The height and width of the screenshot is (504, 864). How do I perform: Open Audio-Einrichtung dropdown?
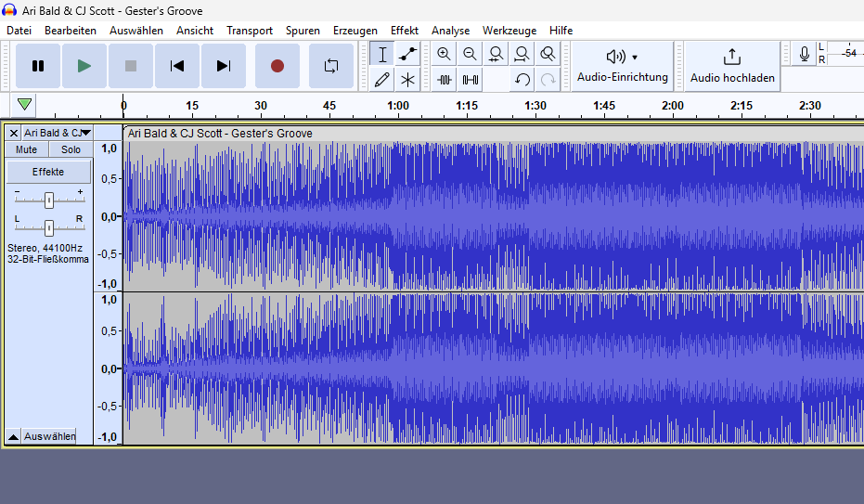623,66
